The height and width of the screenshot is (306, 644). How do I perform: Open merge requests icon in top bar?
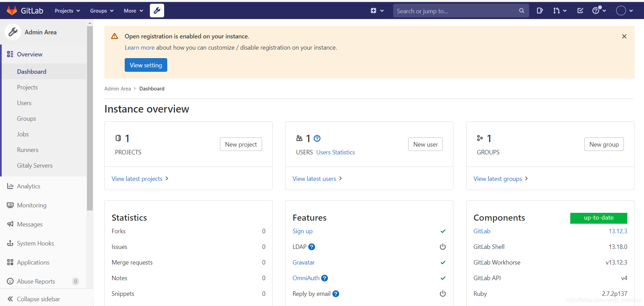[x=556, y=11]
